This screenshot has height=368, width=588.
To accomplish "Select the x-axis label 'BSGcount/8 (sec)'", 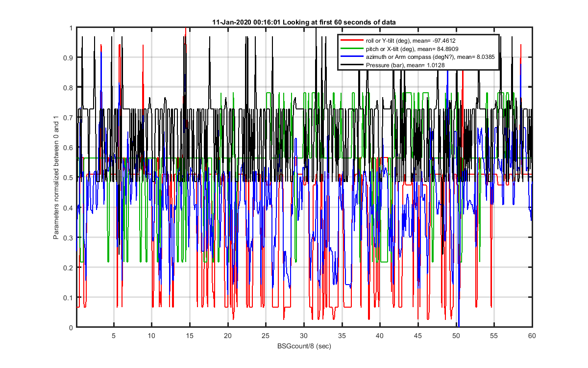I will click(x=304, y=345).
